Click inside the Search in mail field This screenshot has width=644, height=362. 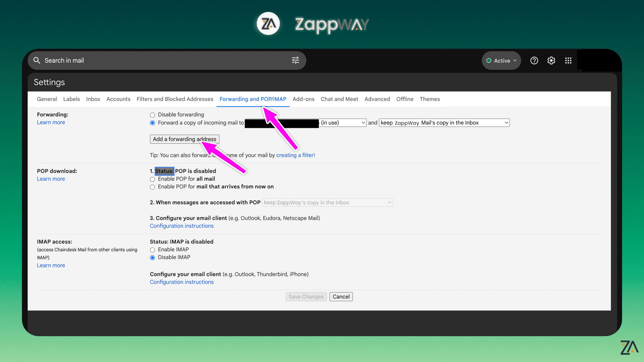click(x=111, y=60)
